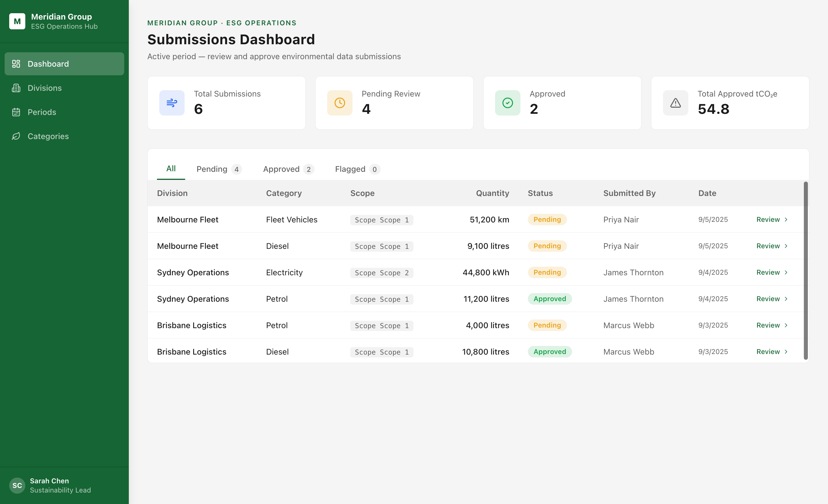Viewport: 828px width, 504px height.
Task: Switch to the Approved tab
Action: point(288,169)
